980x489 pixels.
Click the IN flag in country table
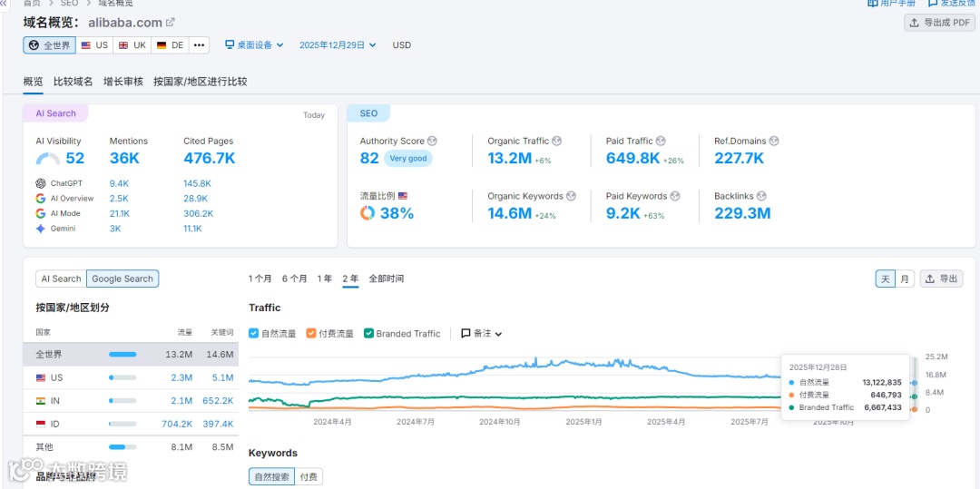(41, 401)
